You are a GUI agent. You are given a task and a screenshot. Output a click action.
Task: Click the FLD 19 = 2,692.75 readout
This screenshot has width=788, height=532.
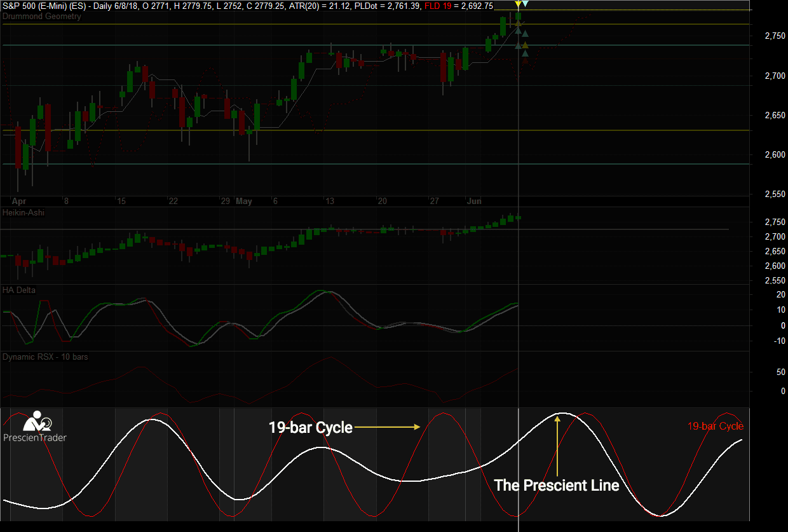459,6
